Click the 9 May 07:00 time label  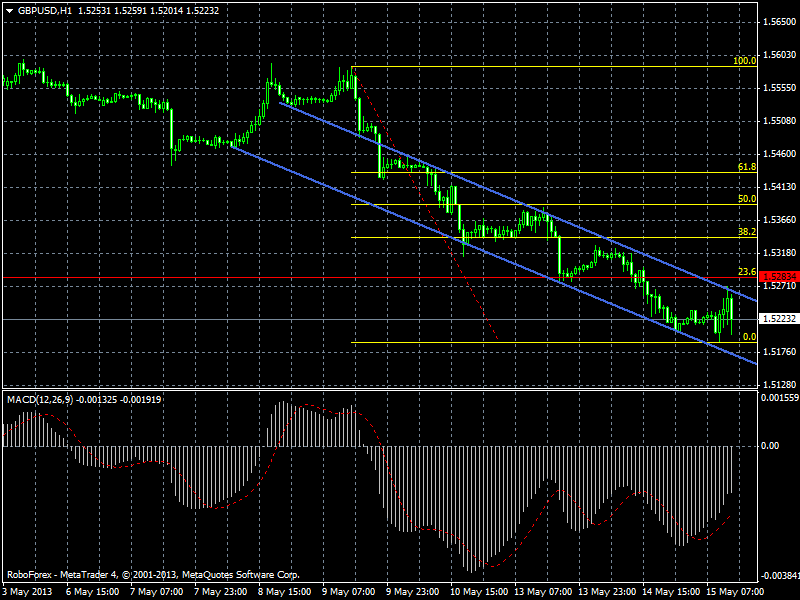click(348, 592)
